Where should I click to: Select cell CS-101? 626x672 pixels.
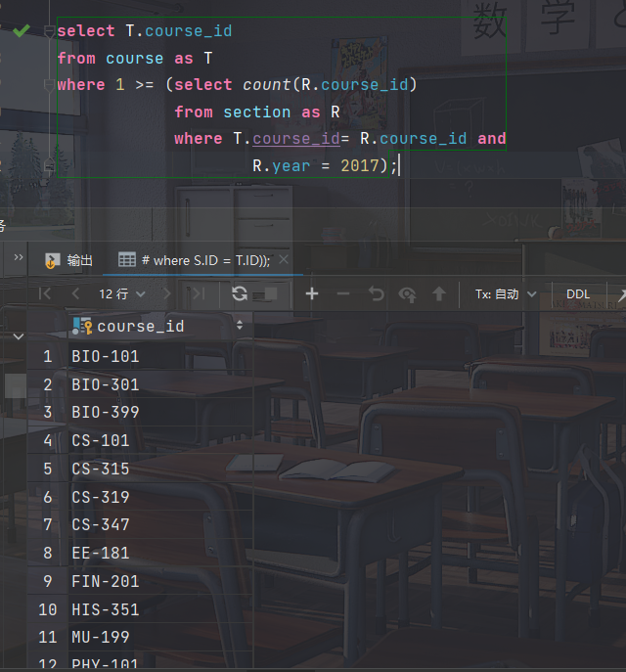tap(160, 440)
